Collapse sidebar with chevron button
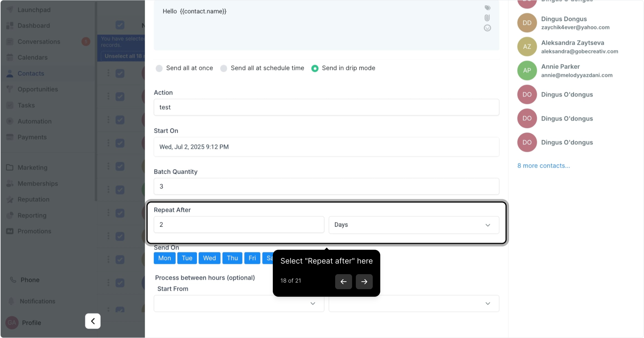The width and height of the screenshot is (644, 338). click(93, 321)
